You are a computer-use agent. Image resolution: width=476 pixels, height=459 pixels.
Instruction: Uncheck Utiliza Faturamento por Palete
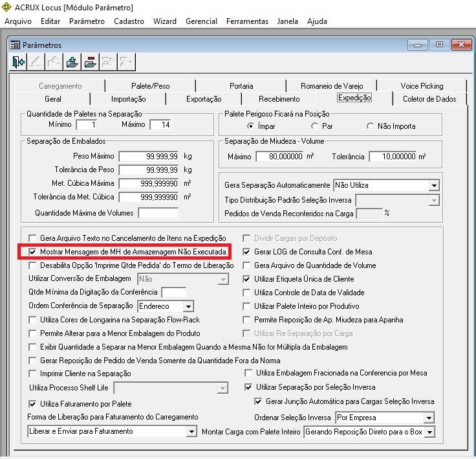coord(32,404)
